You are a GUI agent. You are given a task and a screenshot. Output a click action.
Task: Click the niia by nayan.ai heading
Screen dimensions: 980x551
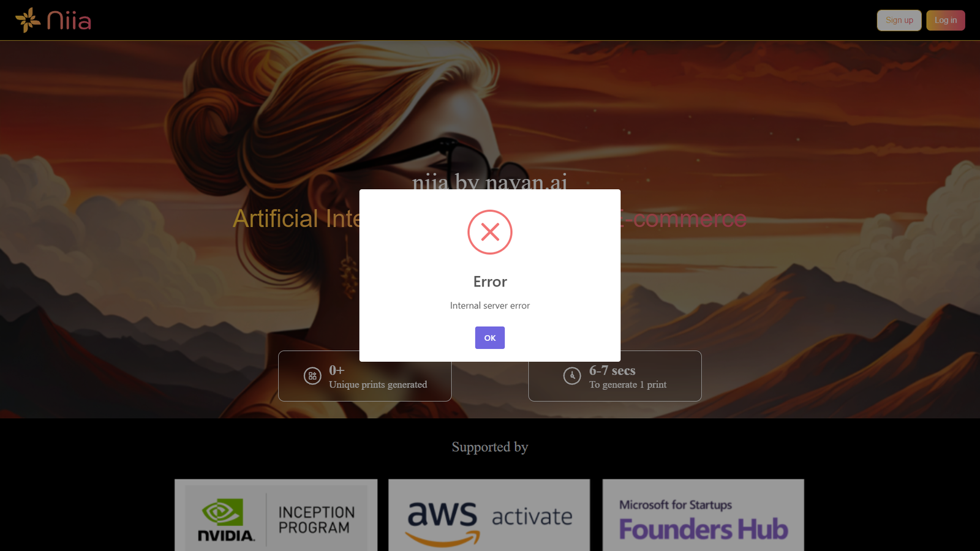point(490,181)
